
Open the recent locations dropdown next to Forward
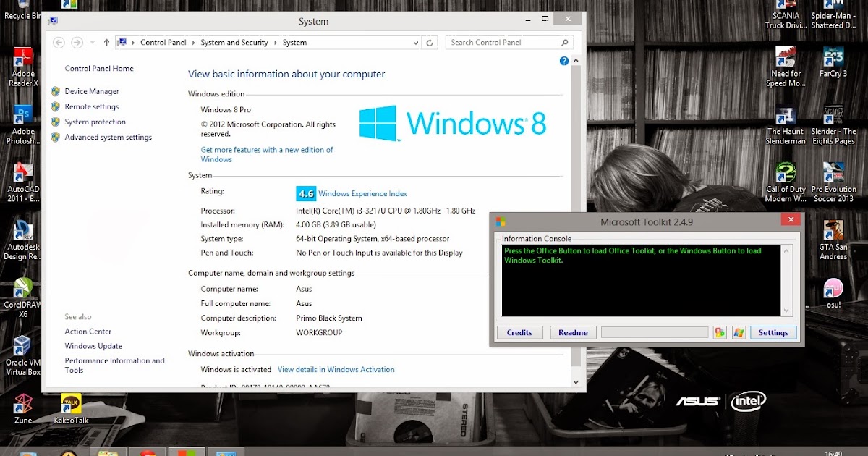point(91,43)
